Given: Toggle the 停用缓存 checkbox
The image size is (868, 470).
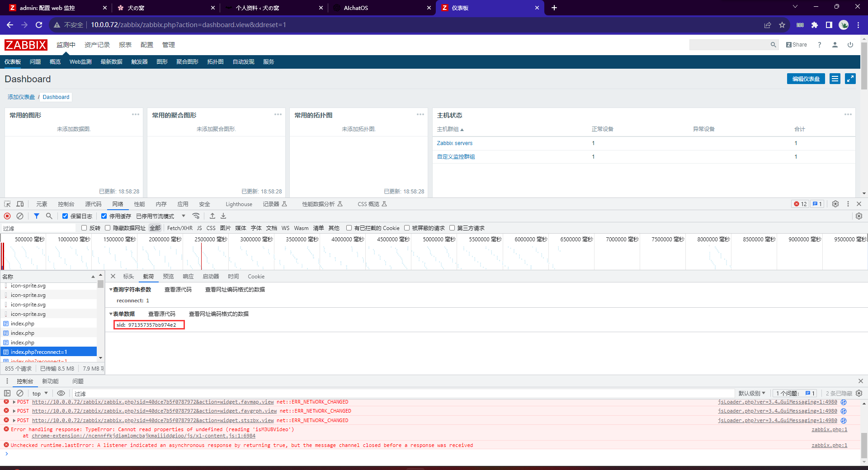Looking at the screenshot, I should coord(104,216).
